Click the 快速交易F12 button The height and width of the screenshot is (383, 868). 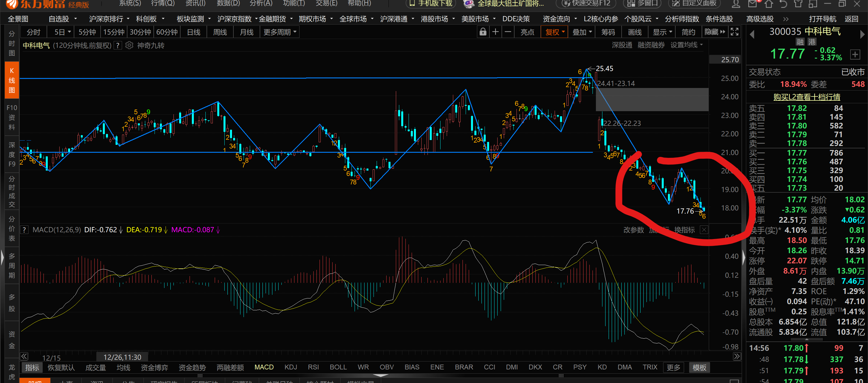[x=586, y=4]
